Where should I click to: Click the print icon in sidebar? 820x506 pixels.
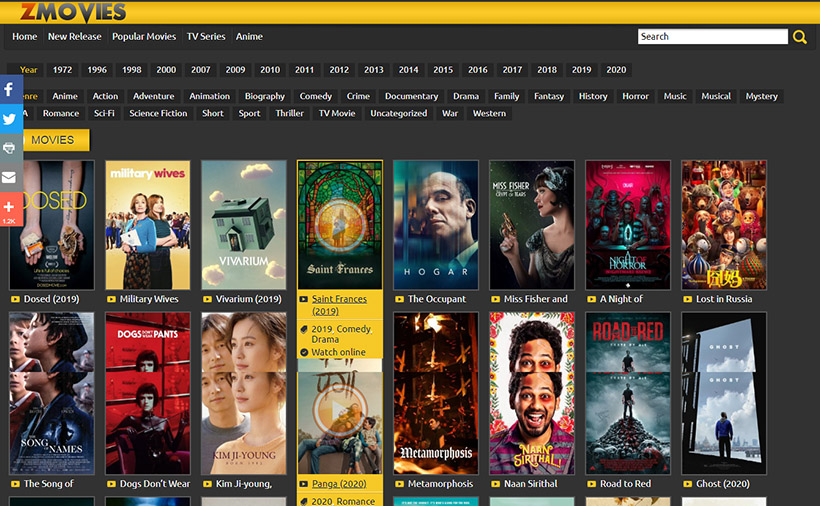(9, 148)
